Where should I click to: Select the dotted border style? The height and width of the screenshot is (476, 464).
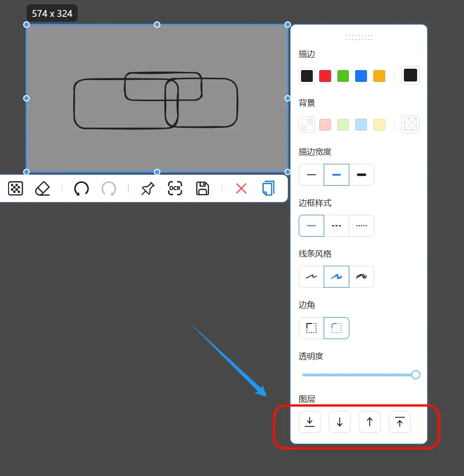[x=362, y=226]
